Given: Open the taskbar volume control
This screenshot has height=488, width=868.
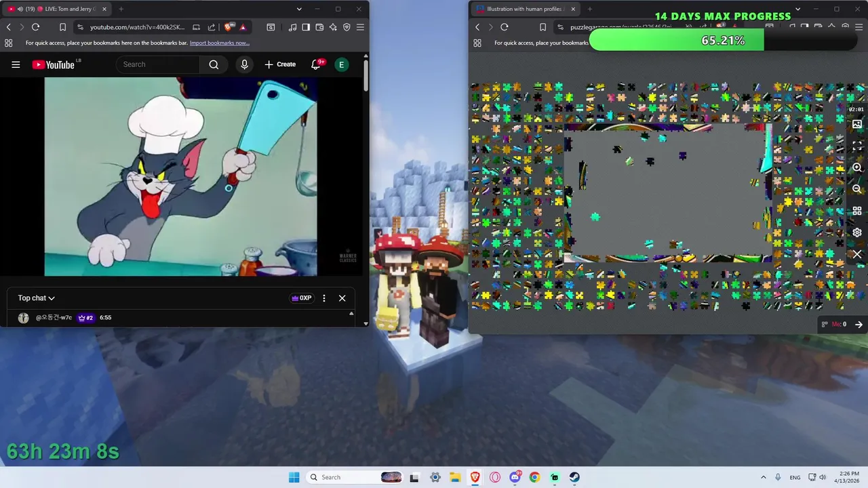Looking at the screenshot, I should (823, 477).
